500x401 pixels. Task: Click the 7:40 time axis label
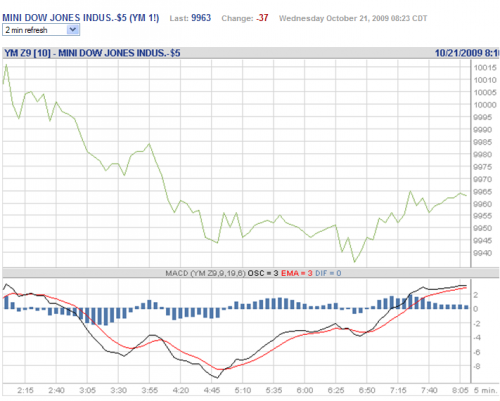[x=429, y=390]
